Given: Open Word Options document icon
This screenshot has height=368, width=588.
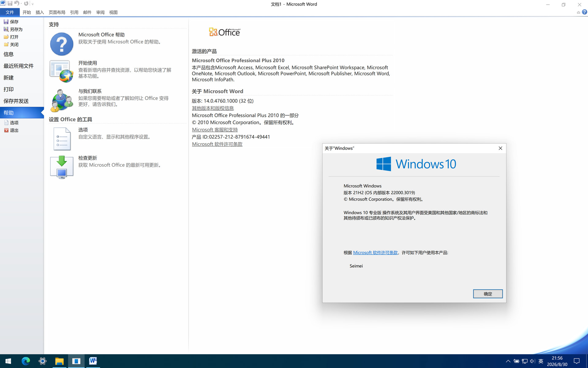Looking at the screenshot, I should (62, 139).
